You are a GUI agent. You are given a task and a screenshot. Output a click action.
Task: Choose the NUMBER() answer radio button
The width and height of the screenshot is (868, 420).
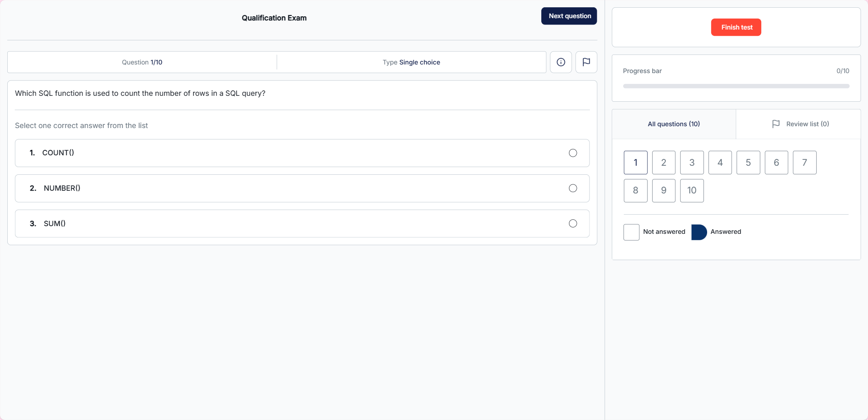click(x=573, y=188)
